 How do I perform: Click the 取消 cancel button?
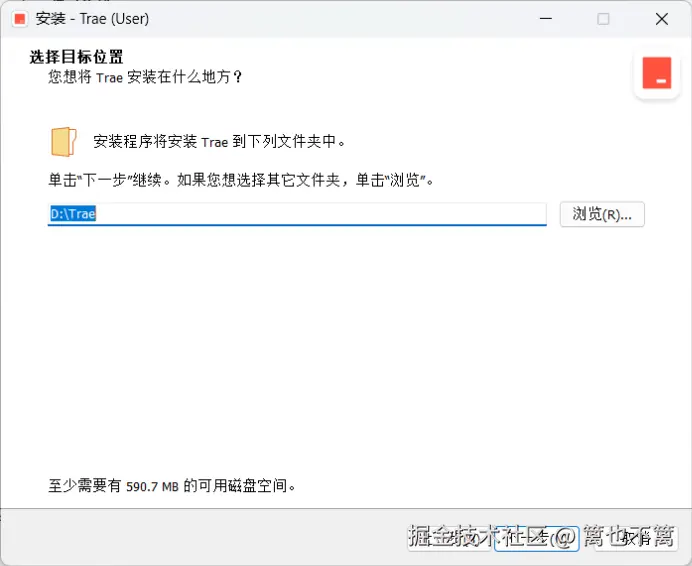pos(636,538)
